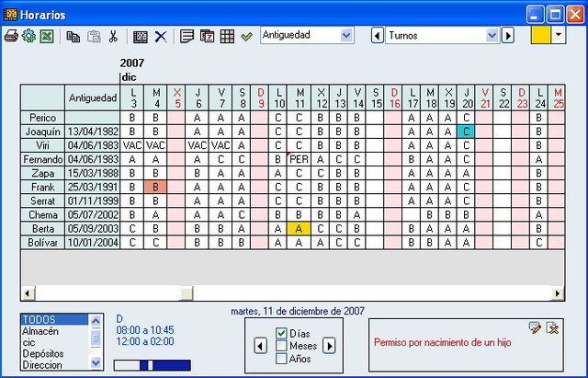Click the edit note pencil icon
Screen dimensions: 588x378
[x=535, y=327]
